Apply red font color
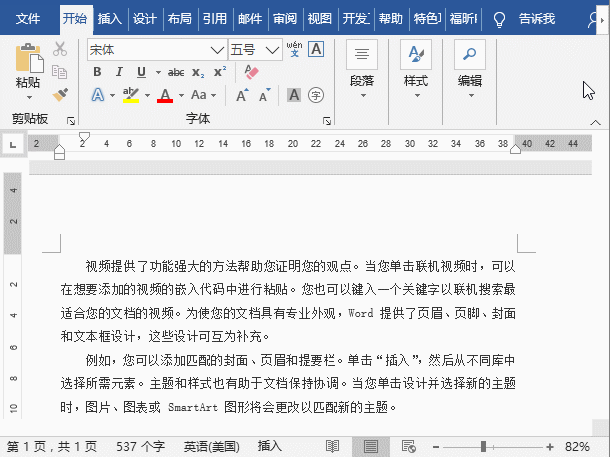This screenshot has height=457, width=610. pos(165,95)
